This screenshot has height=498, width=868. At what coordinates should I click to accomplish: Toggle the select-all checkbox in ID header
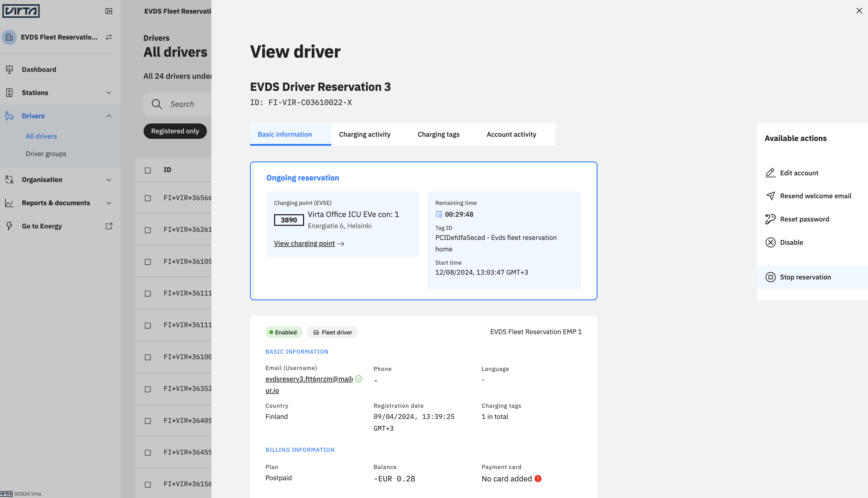coord(147,170)
